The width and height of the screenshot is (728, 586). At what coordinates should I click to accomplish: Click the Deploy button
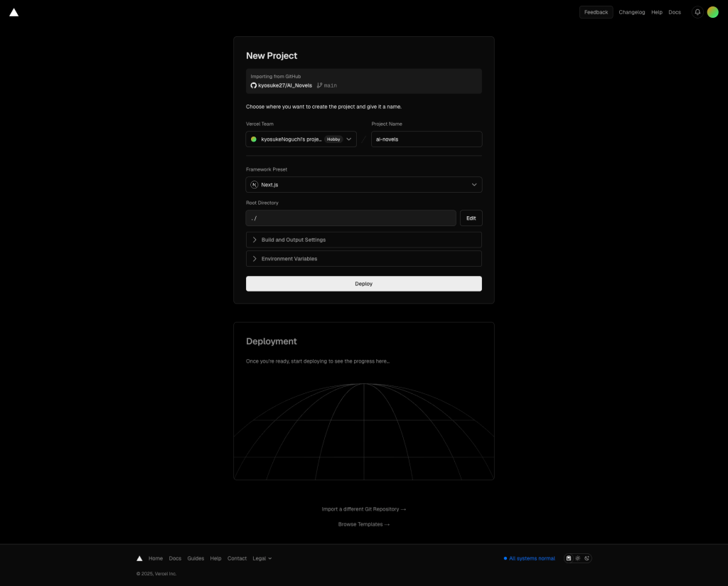tap(363, 284)
